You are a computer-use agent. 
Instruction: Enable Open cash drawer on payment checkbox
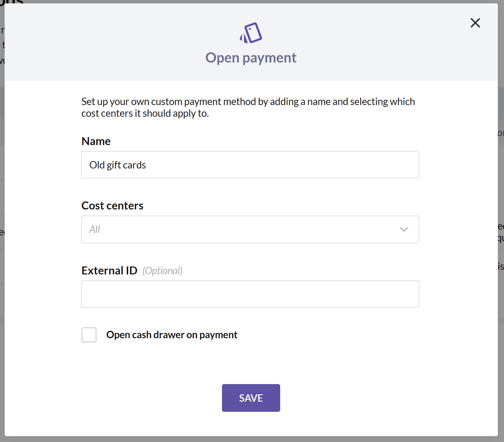[x=89, y=335]
